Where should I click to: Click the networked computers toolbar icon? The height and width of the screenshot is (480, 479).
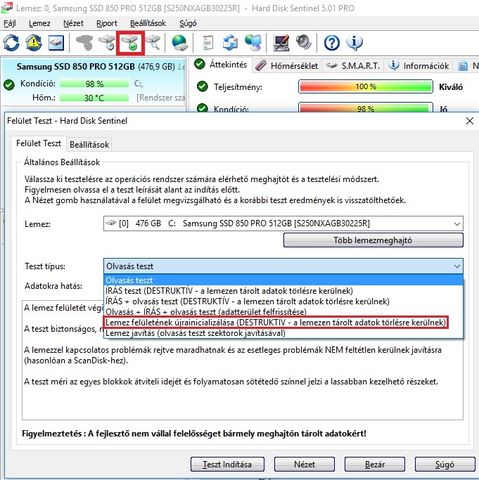tap(253, 43)
